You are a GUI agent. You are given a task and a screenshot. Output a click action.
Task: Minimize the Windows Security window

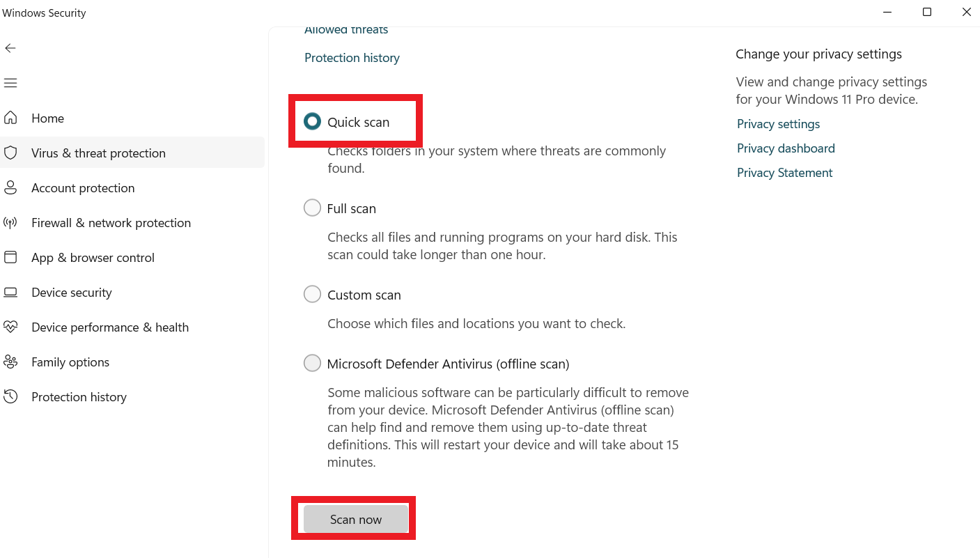[x=888, y=13]
